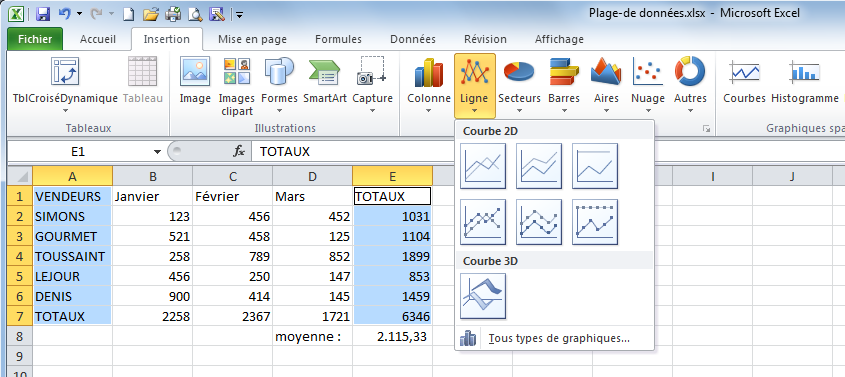The width and height of the screenshot is (845, 377).
Task: Open the Formes shapes gallery
Action: click(x=279, y=85)
